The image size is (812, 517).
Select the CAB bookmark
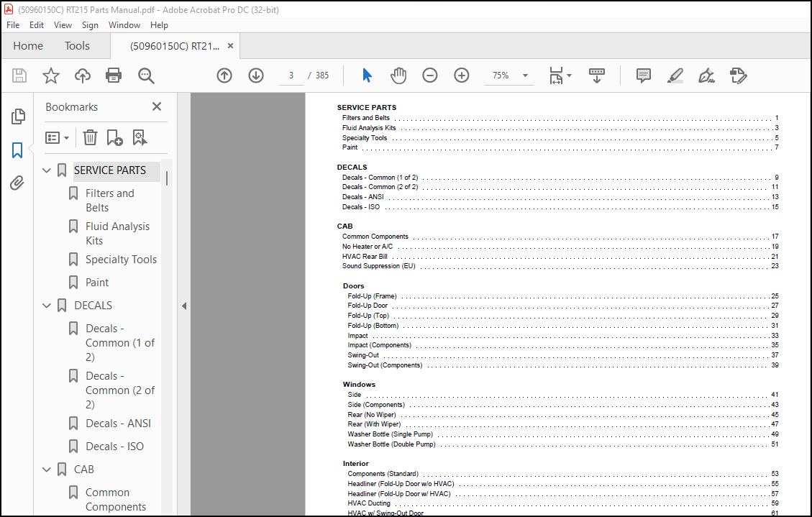[x=84, y=470]
